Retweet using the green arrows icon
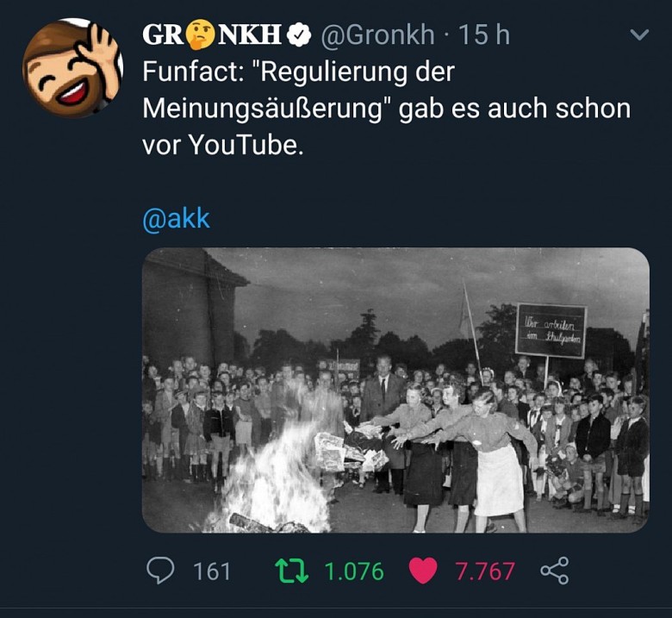Screen dimensions: 672x618 click(x=291, y=571)
